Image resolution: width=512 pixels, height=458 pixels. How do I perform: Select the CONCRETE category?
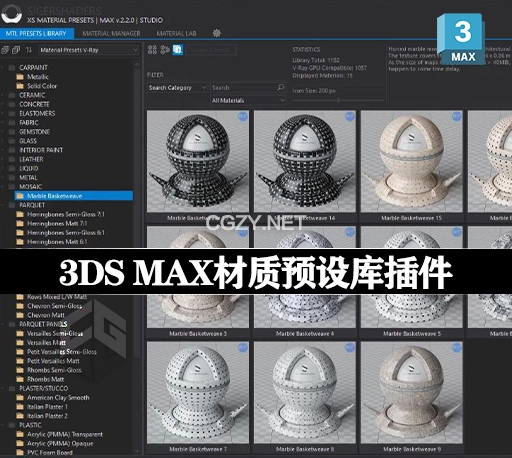[34, 104]
